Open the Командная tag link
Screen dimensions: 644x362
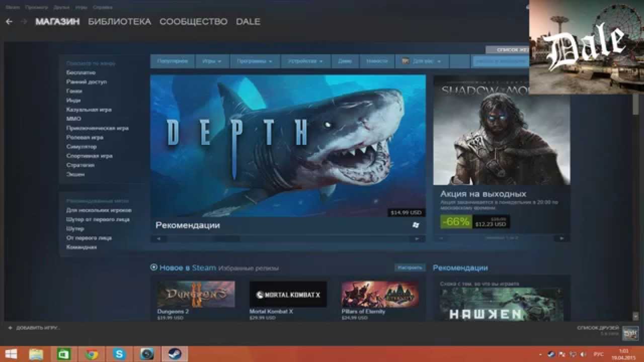point(81,247)
